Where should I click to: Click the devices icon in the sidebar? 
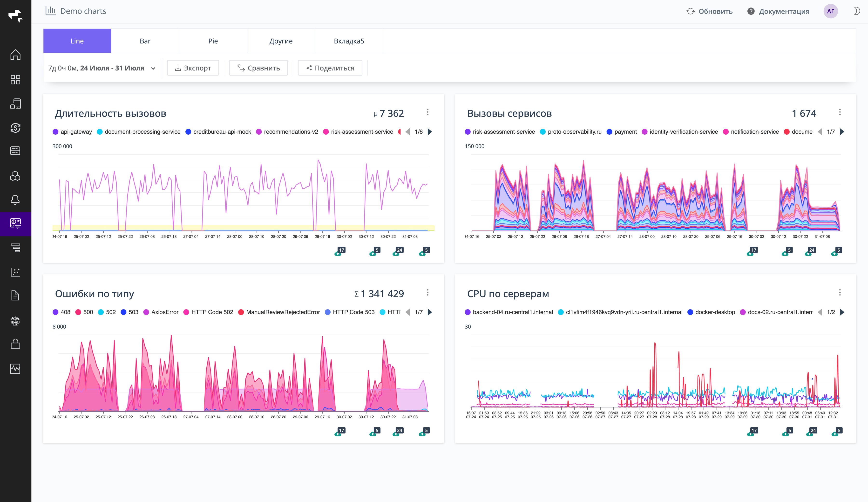(15, 104)
